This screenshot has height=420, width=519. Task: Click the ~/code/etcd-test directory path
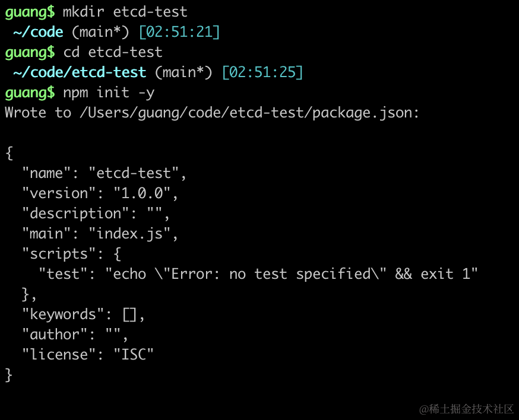tap(80, 72)
